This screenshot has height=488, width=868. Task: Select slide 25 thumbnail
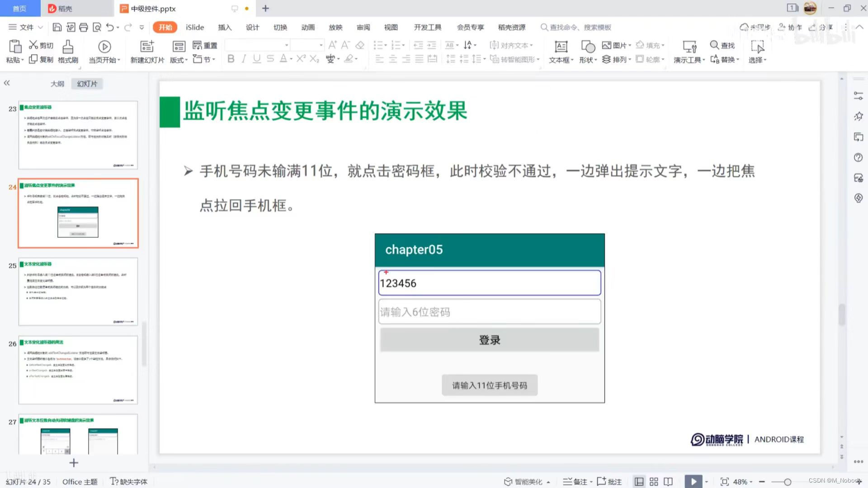point(78,291)
